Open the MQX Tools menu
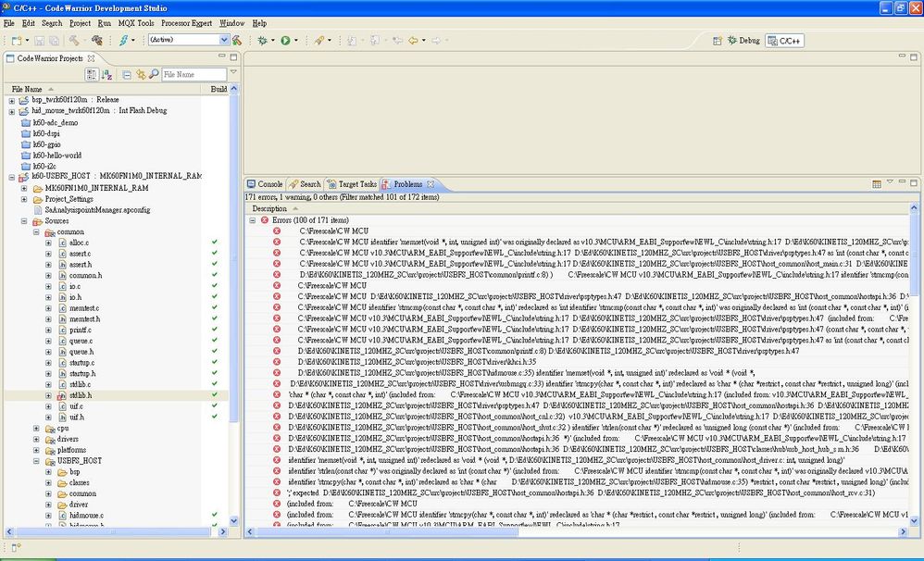The width and height of the screenshot is (924, 561). tap(135, 23)
